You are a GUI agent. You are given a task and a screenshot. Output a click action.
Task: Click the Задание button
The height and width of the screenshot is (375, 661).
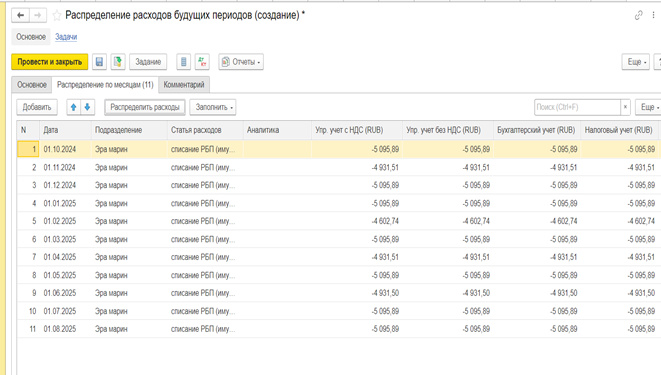point(148,62)
